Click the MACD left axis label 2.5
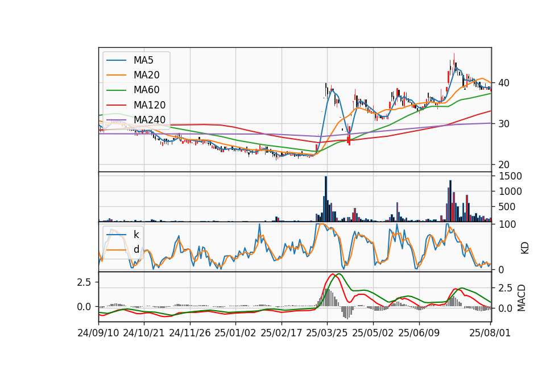The image size is (546, 392). (84, 282)
